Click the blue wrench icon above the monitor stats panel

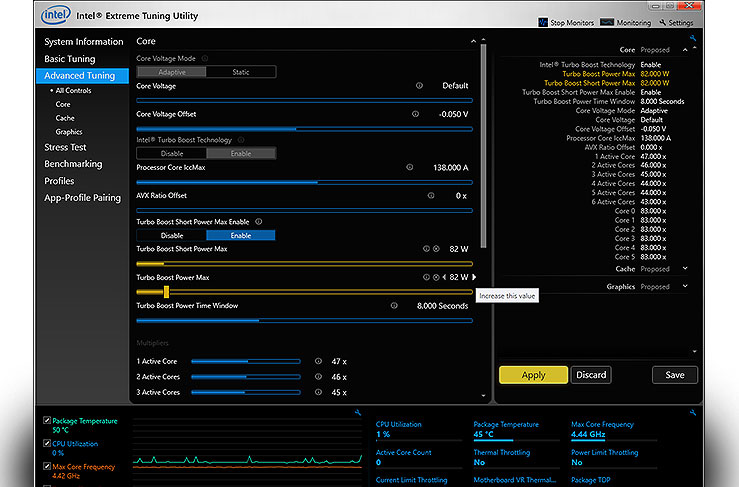[693, 413]
